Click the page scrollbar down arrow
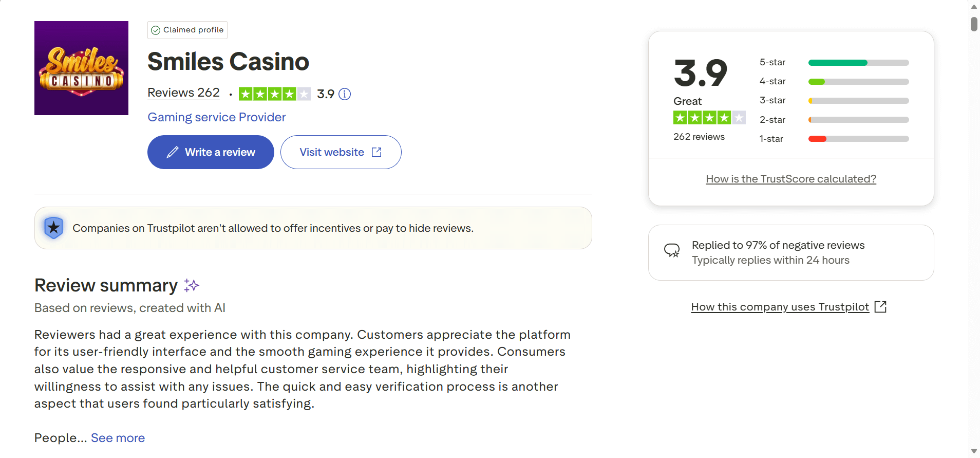This screenshot has width=980, height=458. (974, 451)
